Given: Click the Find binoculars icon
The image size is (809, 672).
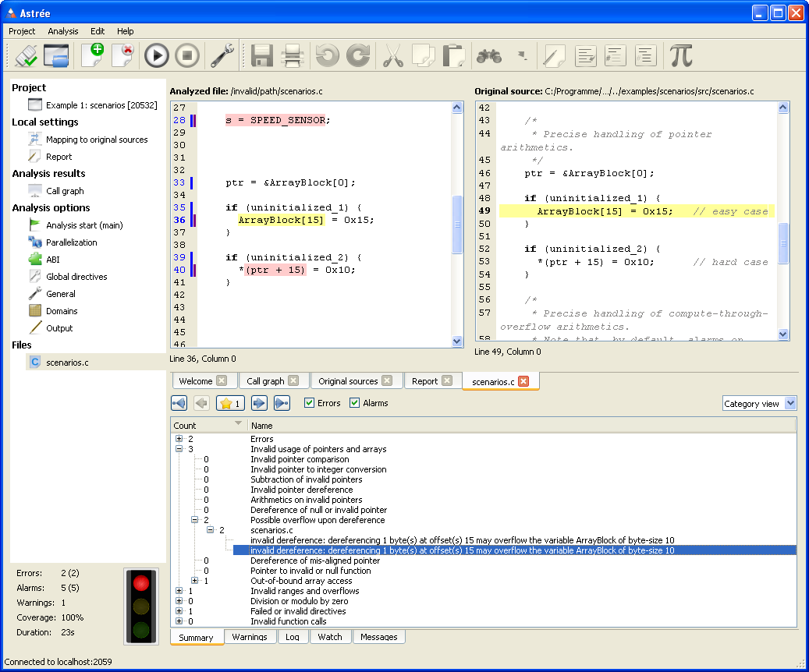Looking at the screenshot, I should click(488, 55).
